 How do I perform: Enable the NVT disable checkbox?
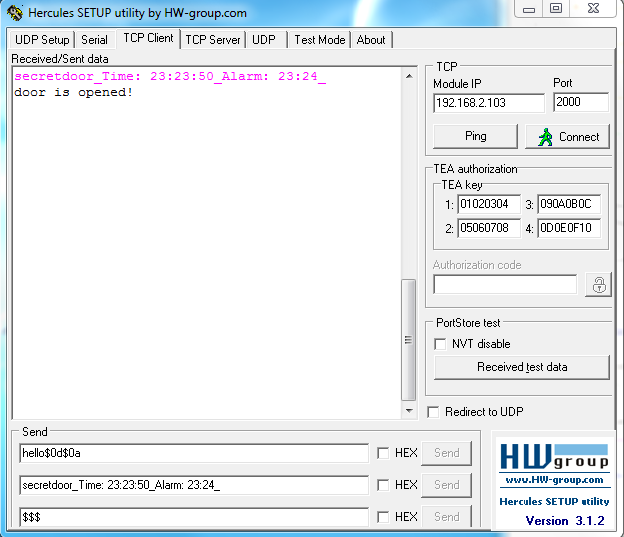pos(440,344)
